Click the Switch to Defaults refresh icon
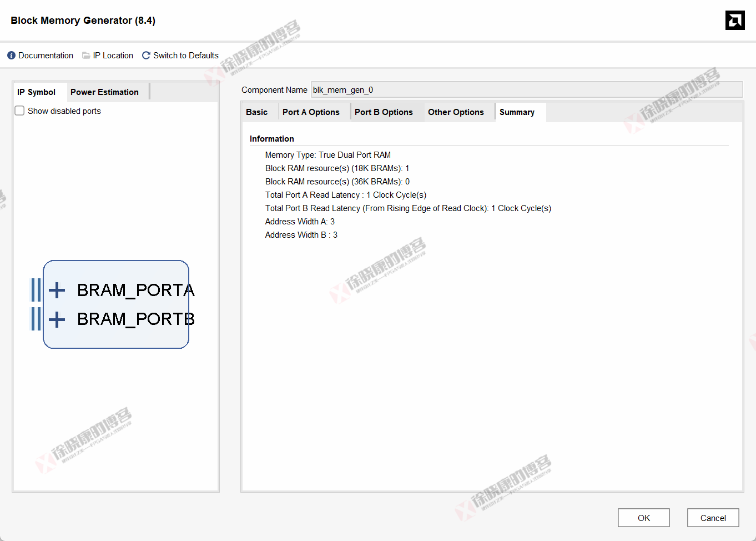756x541 pixels. click(x=145, y=55)
